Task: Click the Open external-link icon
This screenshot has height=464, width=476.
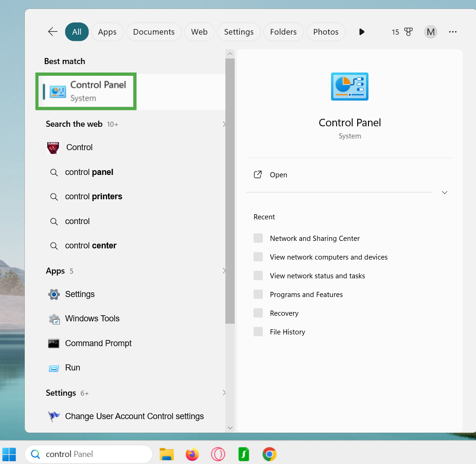Action: [x=258, y=174]
